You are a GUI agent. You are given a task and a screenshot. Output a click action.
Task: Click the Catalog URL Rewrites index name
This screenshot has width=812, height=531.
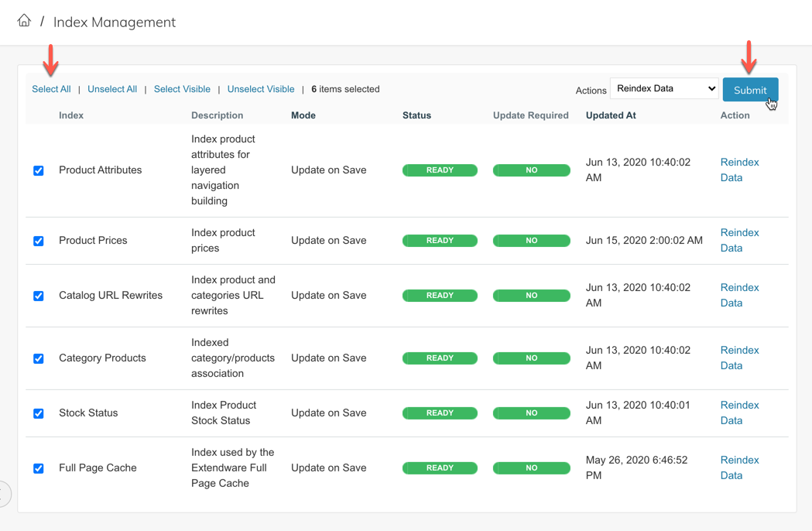[111, 295]
